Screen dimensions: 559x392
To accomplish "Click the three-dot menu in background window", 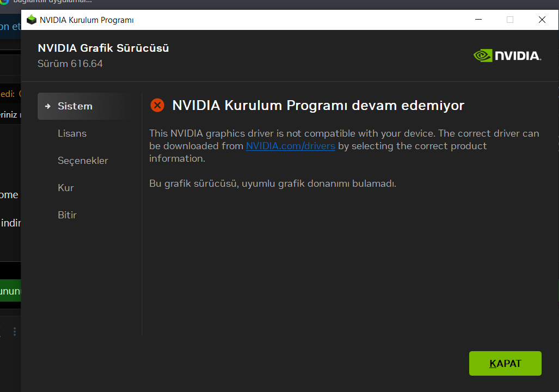I will (15, 332).
